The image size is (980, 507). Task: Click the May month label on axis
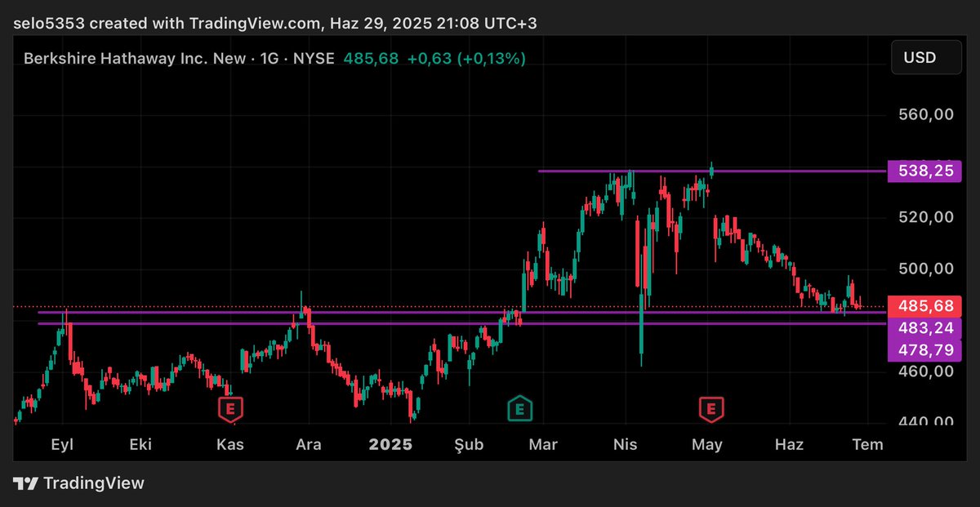coord(706,445)
